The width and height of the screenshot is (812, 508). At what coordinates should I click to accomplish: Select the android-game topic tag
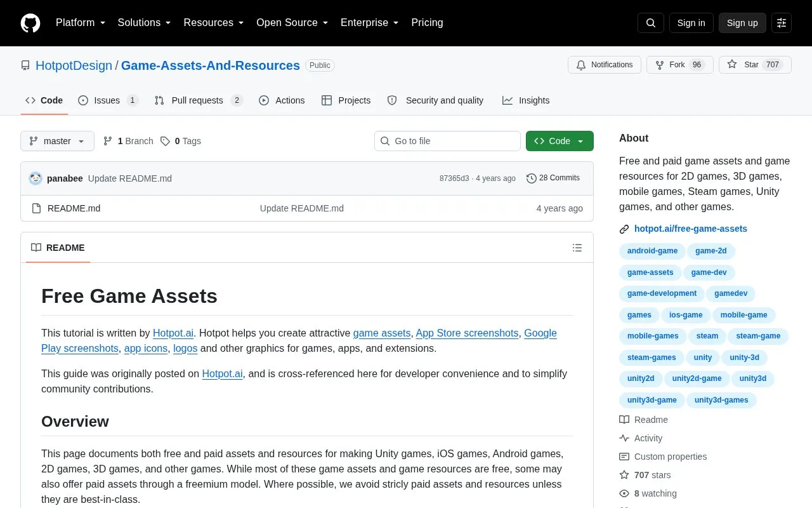pyautogui.click(x=652, y=251)
